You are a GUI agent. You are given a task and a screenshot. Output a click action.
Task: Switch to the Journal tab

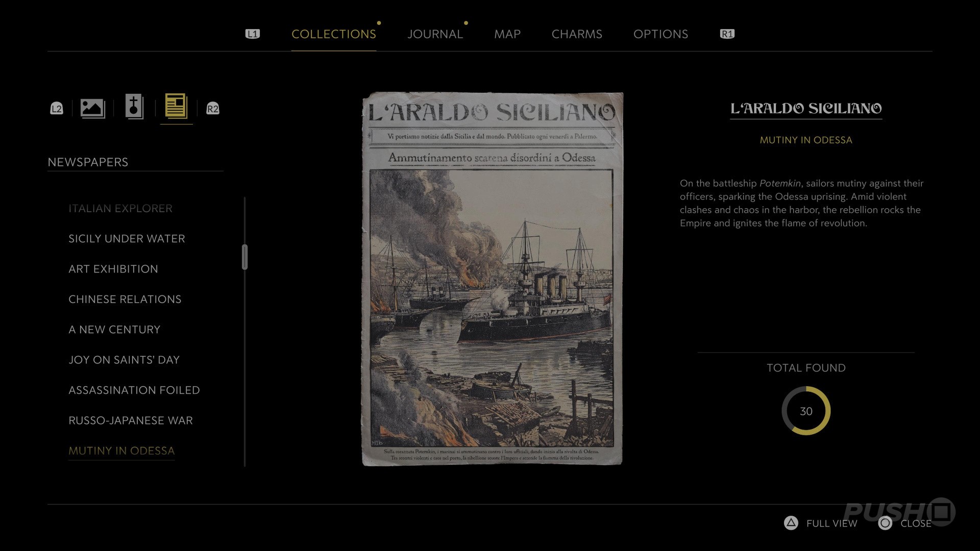point(435,34)
